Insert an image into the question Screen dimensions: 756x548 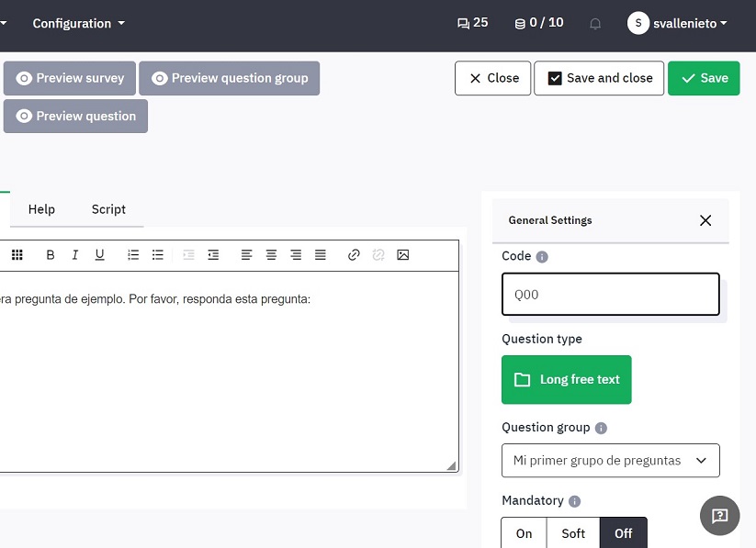point(402,255)
